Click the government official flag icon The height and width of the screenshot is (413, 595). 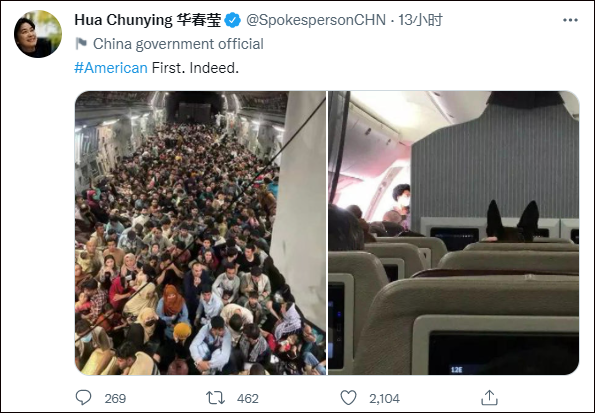pyautogui.click(x=81, y=44)
